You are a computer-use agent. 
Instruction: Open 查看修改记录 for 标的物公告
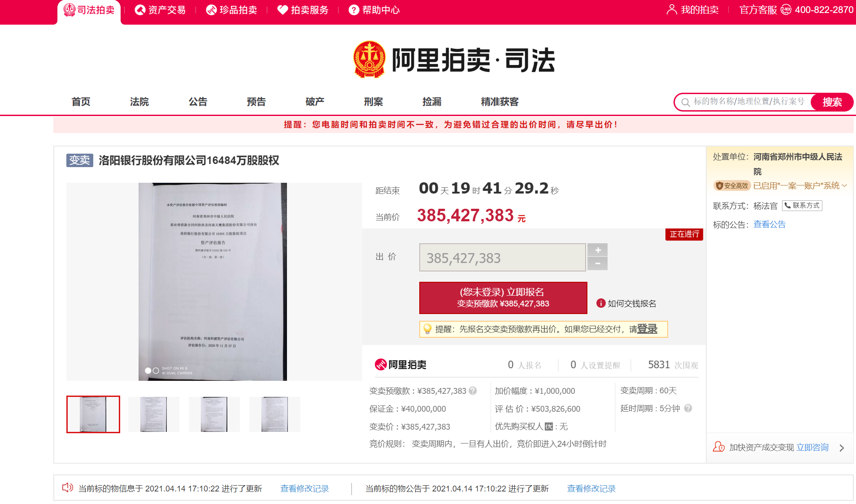tap(591, 489)
